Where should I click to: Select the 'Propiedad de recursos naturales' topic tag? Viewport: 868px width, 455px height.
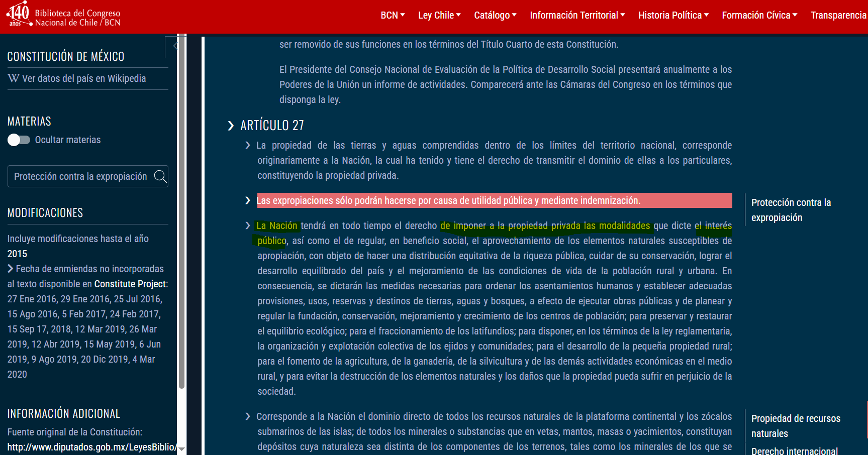pyautogui.click(x=796, y=426)
